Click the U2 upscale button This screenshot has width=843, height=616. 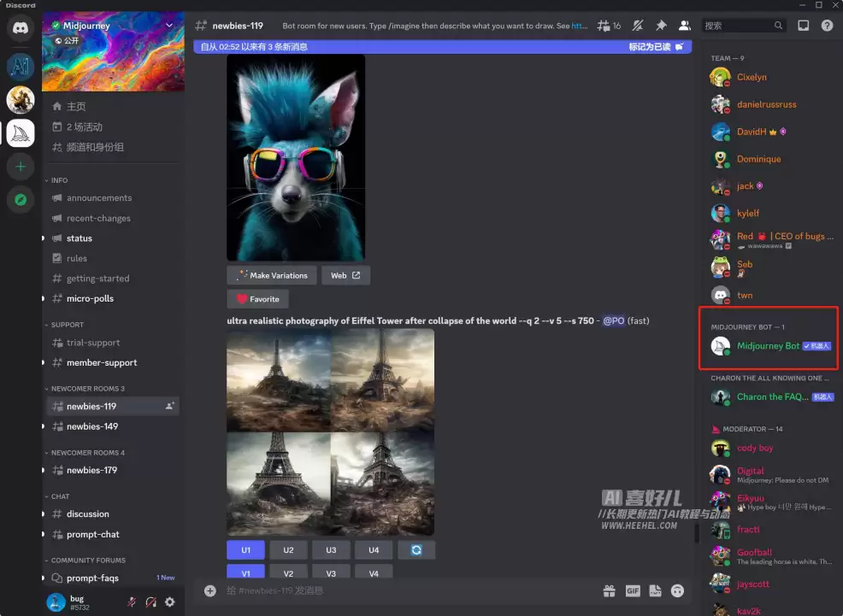tap(289, 550)
